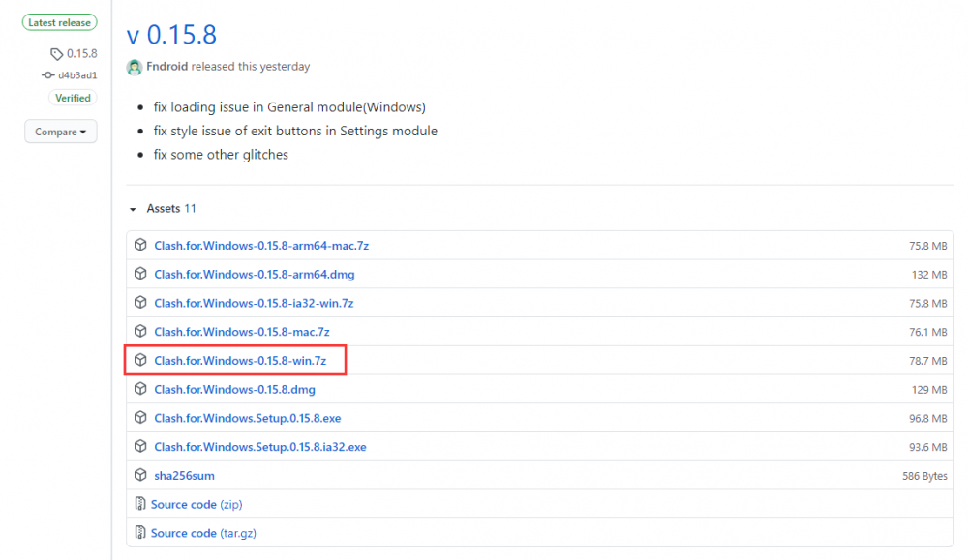Open the d4b3ad1 commit hash link
The width and height of the screenshot is (968, 560).
tap(77, 74)
